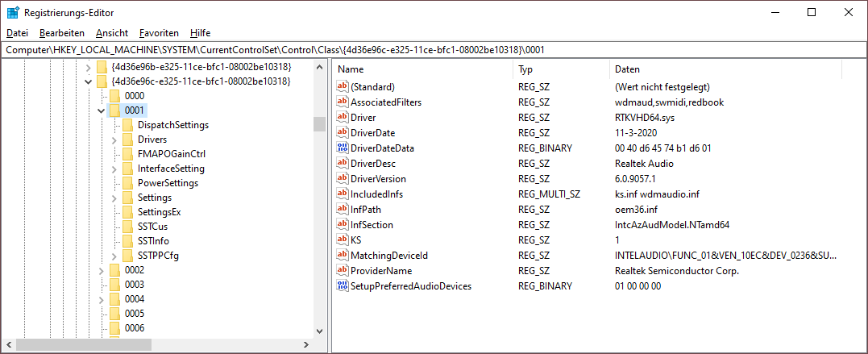Click the InterfaceSetting folder icon
This screenshot has width=868, height=354.
[128, 168]
